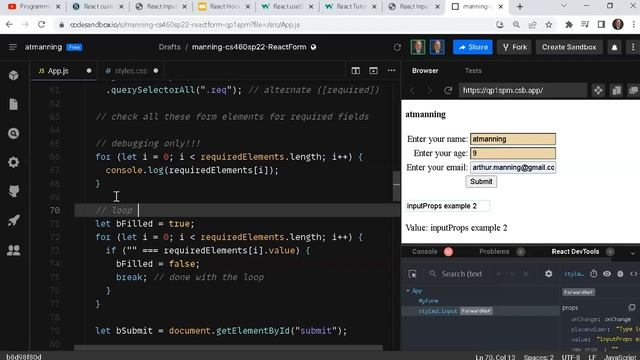
Task: Click the DevTools view source icon
Action: click(x=633, y=274)
